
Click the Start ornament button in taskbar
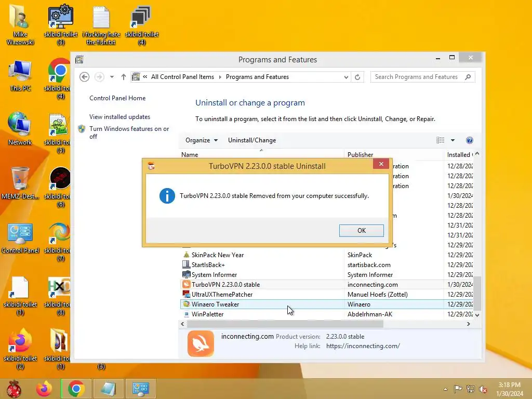pos(14,389)
